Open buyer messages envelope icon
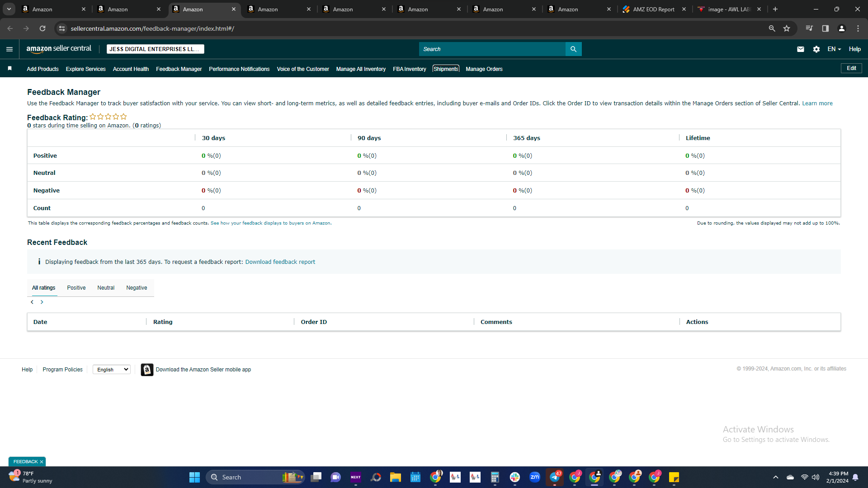The width and height of the screenshot is (868, 488). coord(800,49)
